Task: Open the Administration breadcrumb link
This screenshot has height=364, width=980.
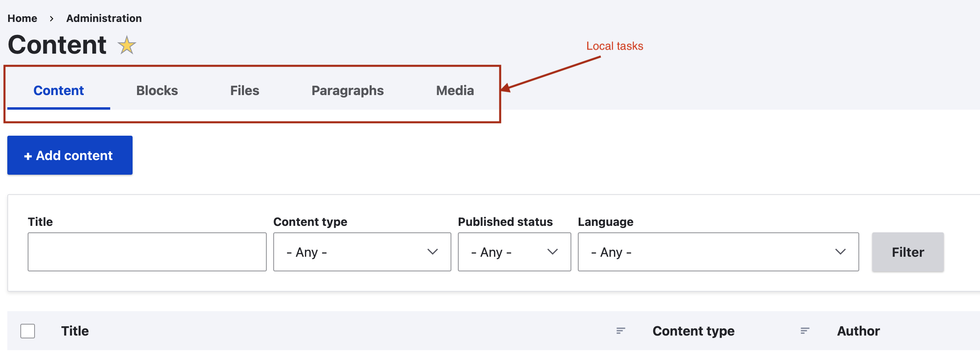Action: pyautogui.click(x=104, y=18)
